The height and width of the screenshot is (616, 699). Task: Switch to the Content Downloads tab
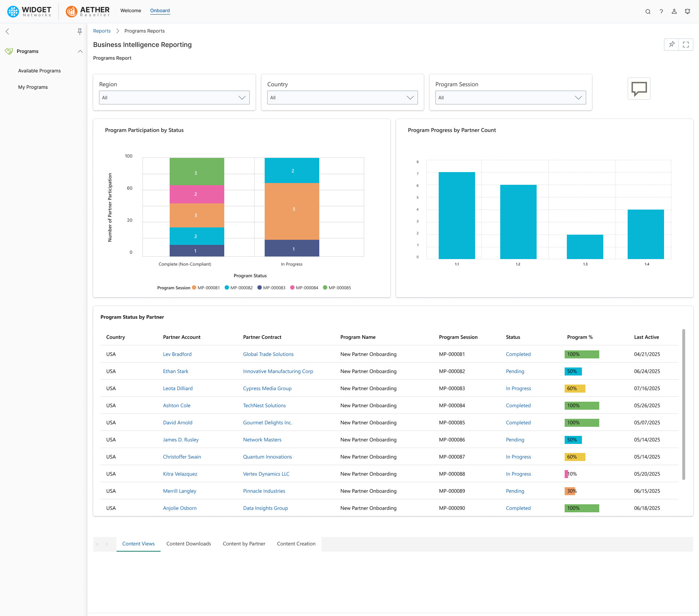click(x=189, y=544)
